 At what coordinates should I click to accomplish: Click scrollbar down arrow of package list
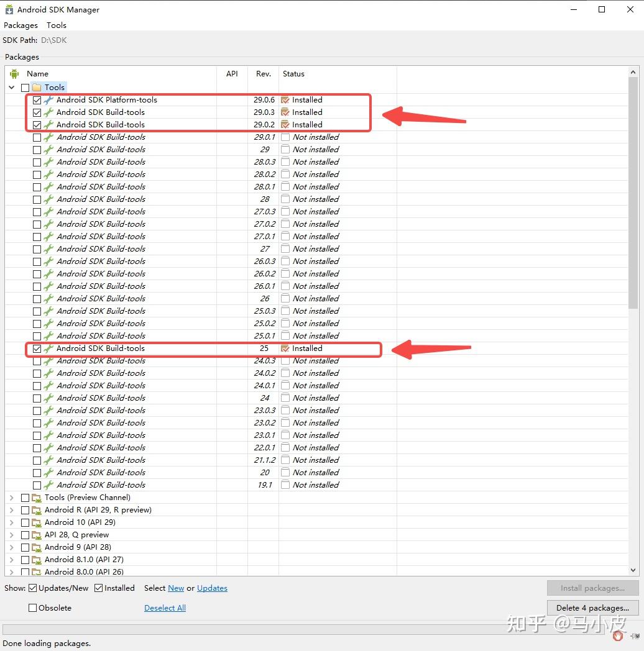pos(633,570)
